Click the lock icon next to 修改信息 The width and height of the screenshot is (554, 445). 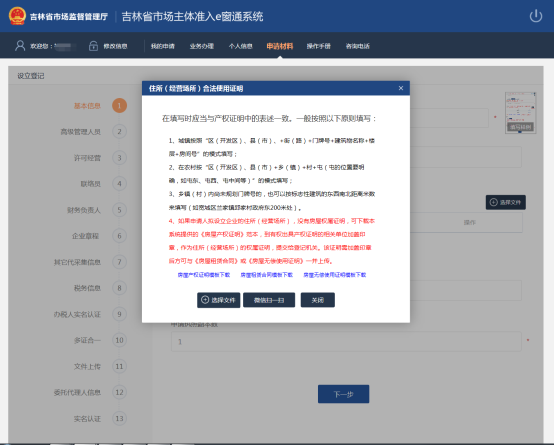point(93,46)
